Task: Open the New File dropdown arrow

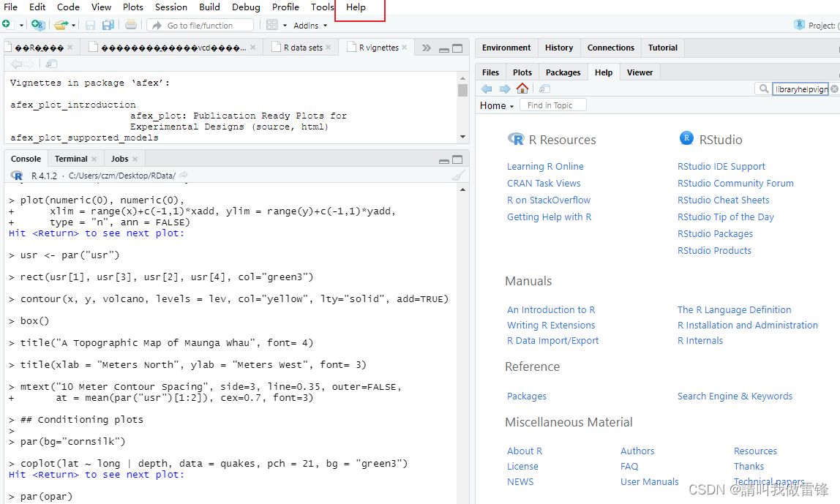Action: coord(21,25)
